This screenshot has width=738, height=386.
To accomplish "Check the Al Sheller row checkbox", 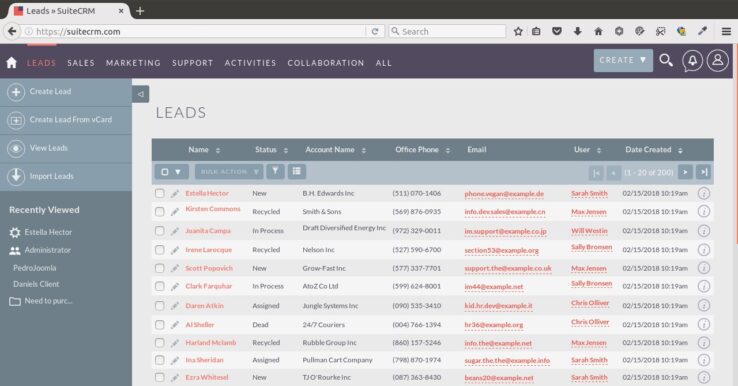I will pos(160,325).
